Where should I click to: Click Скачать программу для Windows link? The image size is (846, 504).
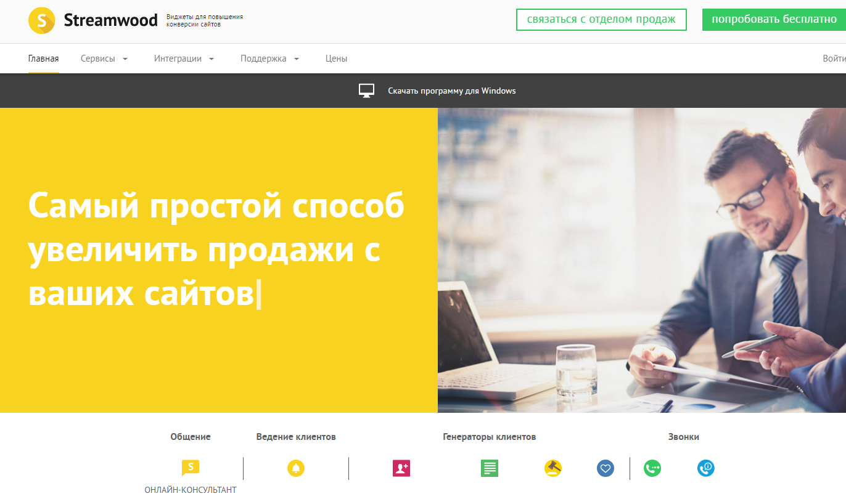(x=452, y=91)
